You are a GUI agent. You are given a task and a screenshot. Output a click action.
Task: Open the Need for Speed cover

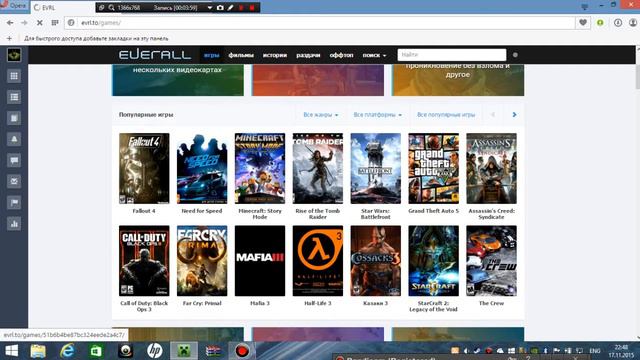pyautogui.click(x=202, y=169)
